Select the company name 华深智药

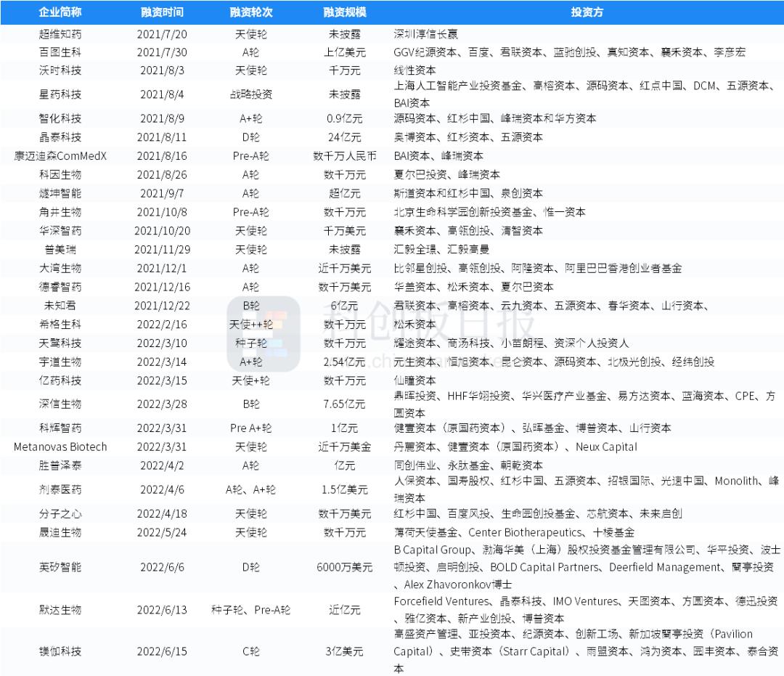tap(60, 230)
